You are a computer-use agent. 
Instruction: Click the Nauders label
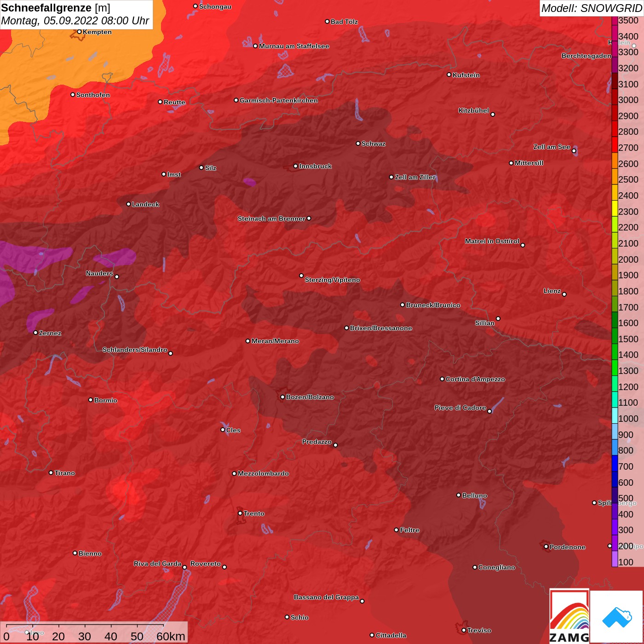[99, 273]
